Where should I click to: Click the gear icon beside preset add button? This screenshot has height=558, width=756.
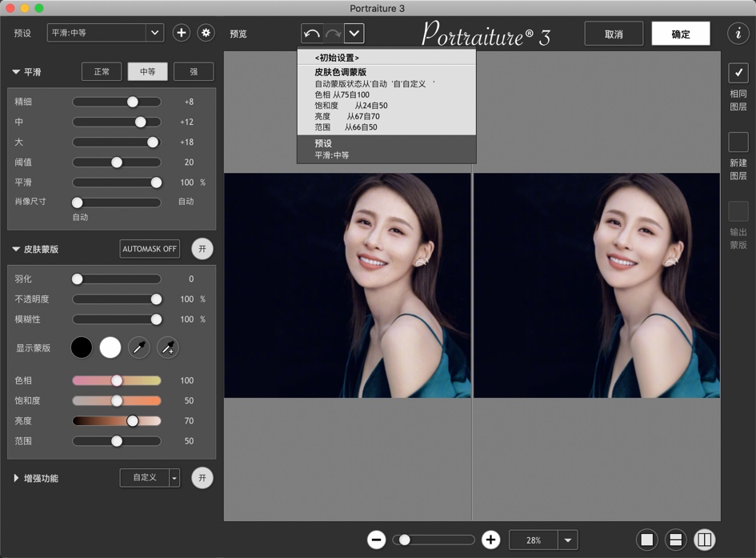click(206, 33)
